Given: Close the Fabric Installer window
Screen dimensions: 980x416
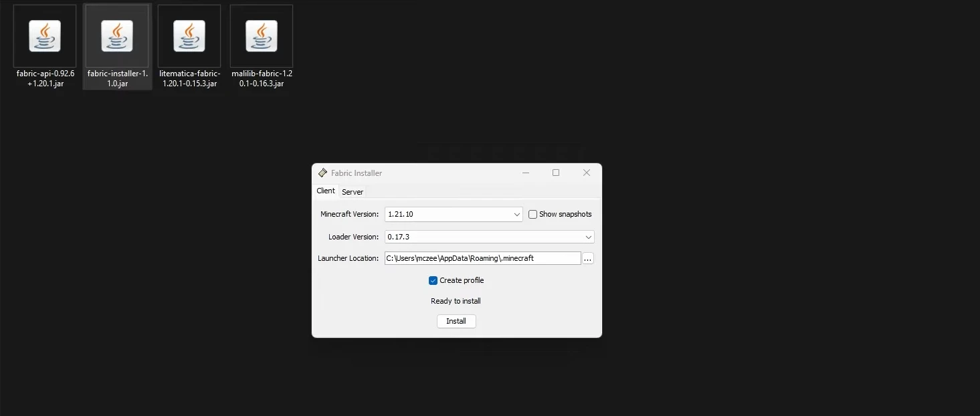Looking at the screenshot, I should (x=587, y=173).
